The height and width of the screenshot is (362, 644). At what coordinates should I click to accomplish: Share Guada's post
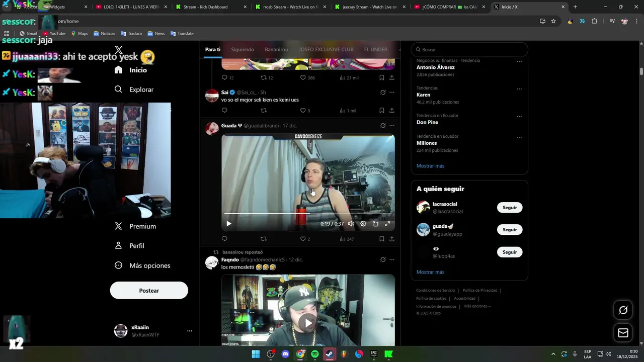[392, 239]
